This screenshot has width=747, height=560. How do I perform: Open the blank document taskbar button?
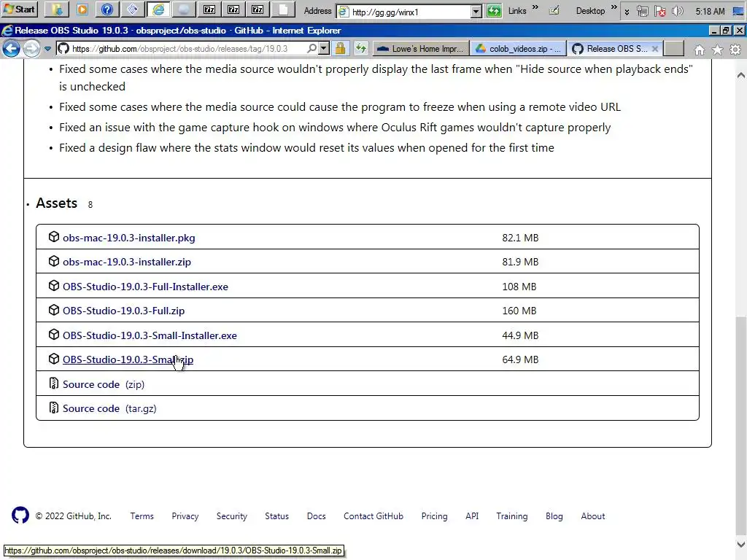pyautogui.click(x=282, y=9)
